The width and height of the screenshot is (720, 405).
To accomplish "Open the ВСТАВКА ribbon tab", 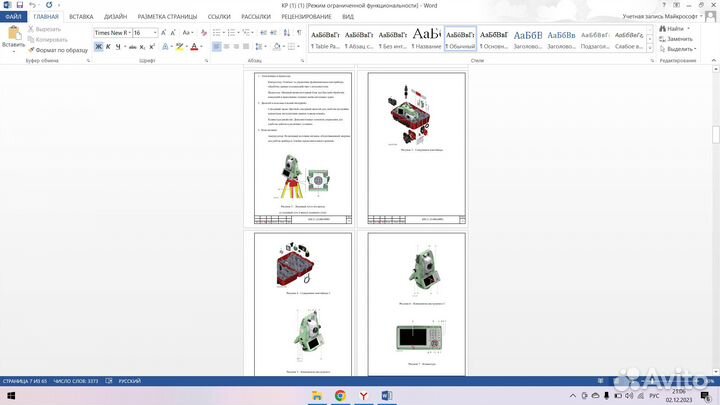I will pos(81,17).
